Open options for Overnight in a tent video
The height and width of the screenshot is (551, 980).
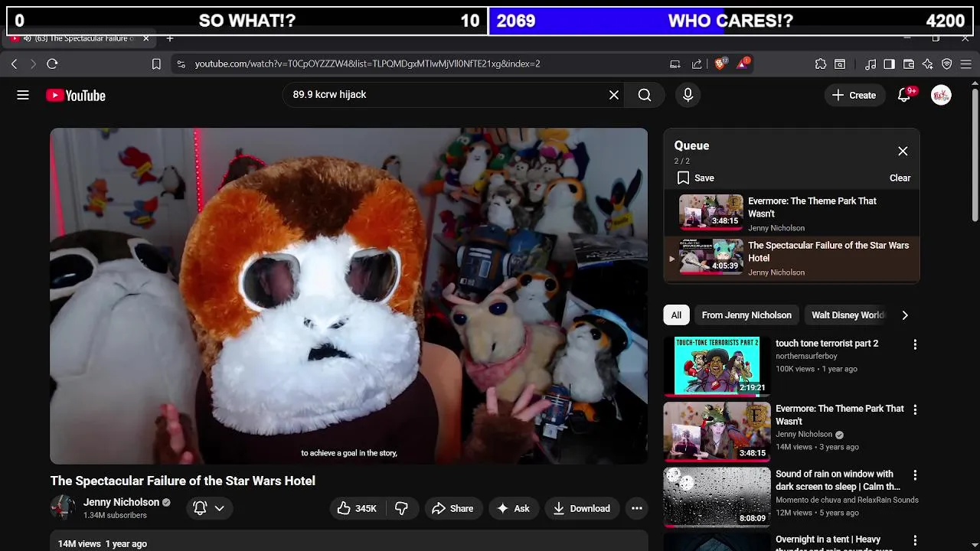(915, 540)
